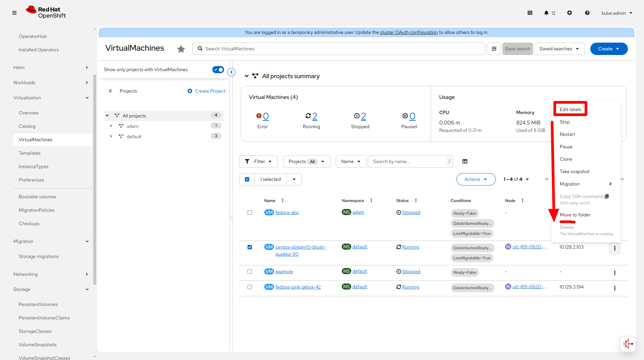Open the hamburger navigation menu
Screen dimensions: 644x360
(14, 13)
